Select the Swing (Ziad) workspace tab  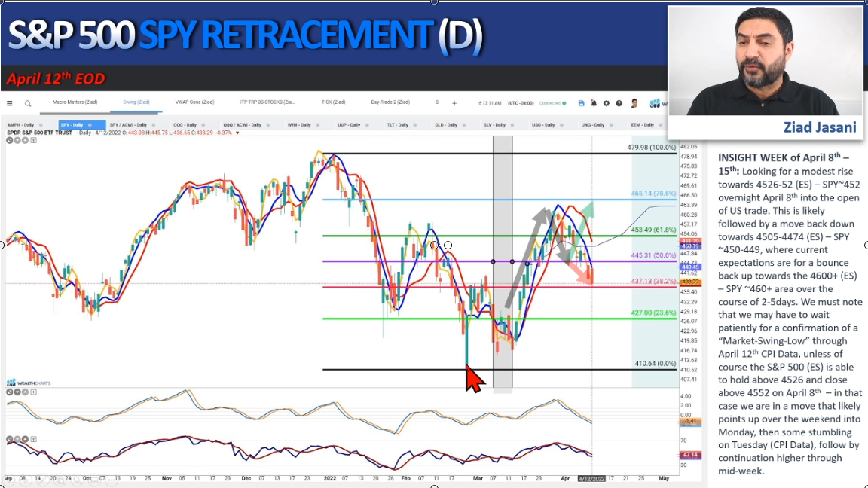coord(136,102)
